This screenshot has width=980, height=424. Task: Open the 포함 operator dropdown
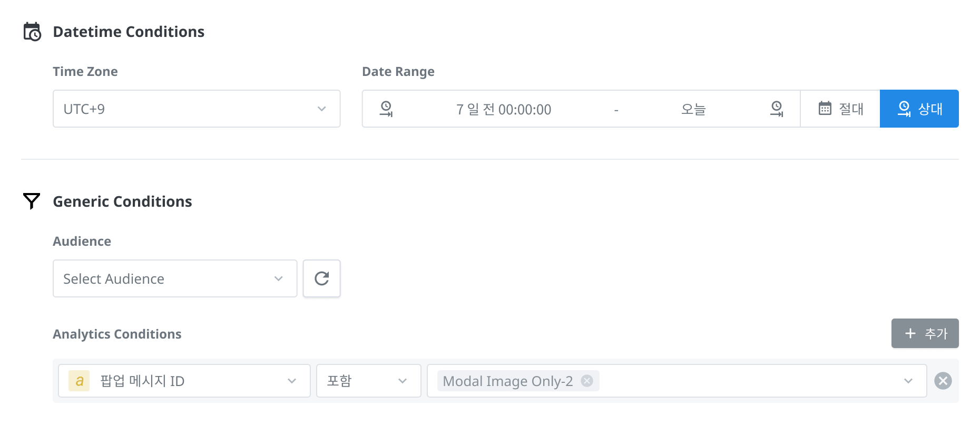point(368,381)
